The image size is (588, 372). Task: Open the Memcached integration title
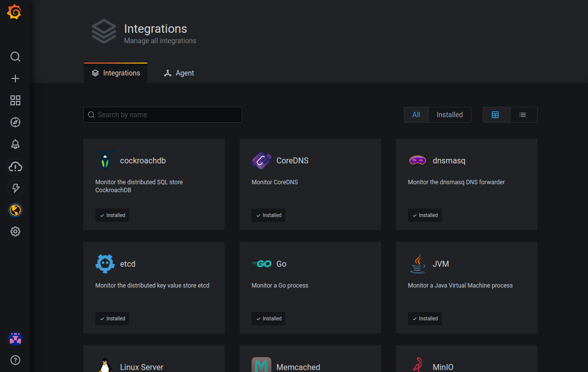pyautogui.click(x=298, y=367)
